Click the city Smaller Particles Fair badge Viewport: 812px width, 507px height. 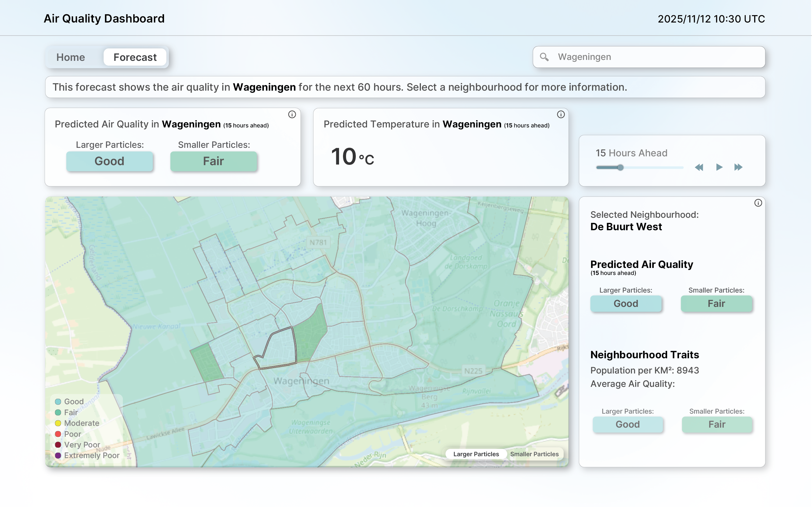pyautogui.click(x=213, y=161)
